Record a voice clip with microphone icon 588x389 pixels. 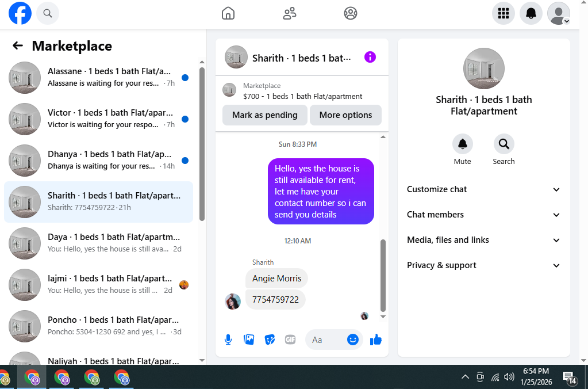pos(228,340)
